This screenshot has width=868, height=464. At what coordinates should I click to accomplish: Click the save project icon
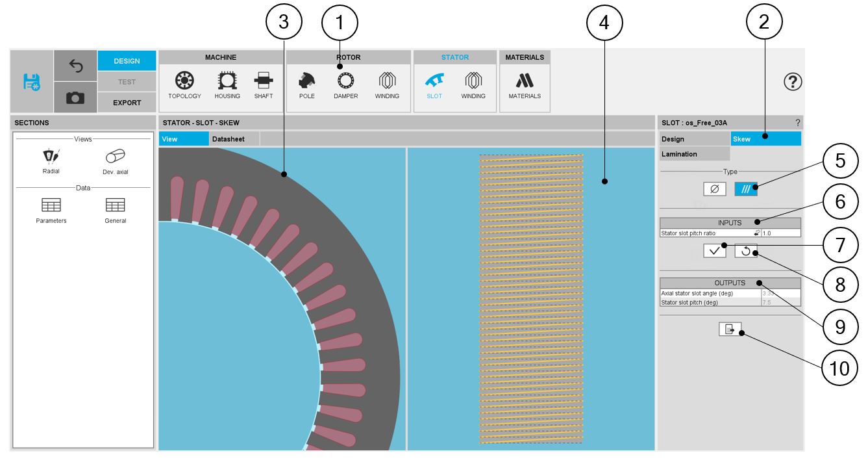point(32,82)
